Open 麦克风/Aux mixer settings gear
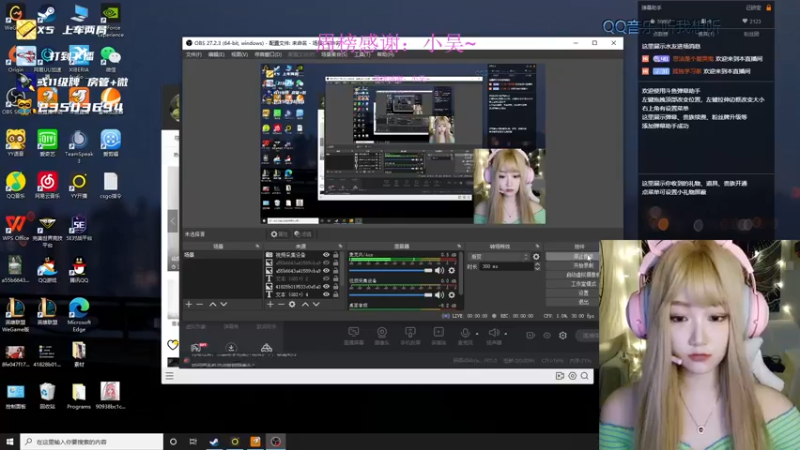Viewport: 800px width, 450px height. (x=452, y=270)
